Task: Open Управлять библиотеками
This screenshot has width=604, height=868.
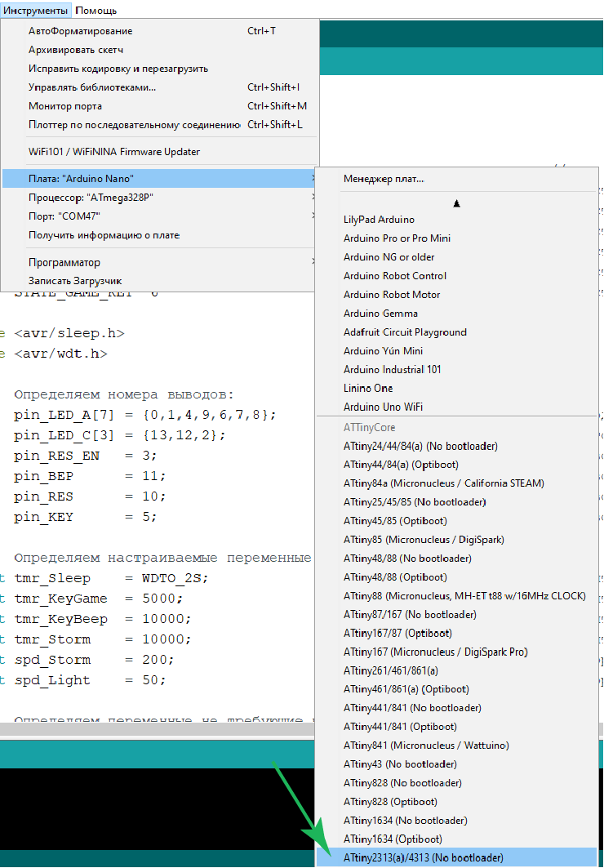Action: coord(161,87)
